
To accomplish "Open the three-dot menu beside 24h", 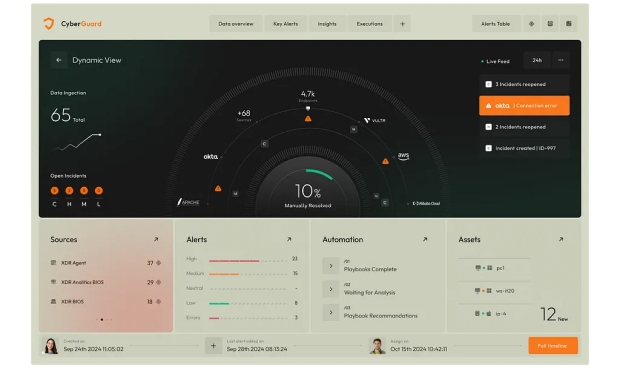I will click(561, 60).
